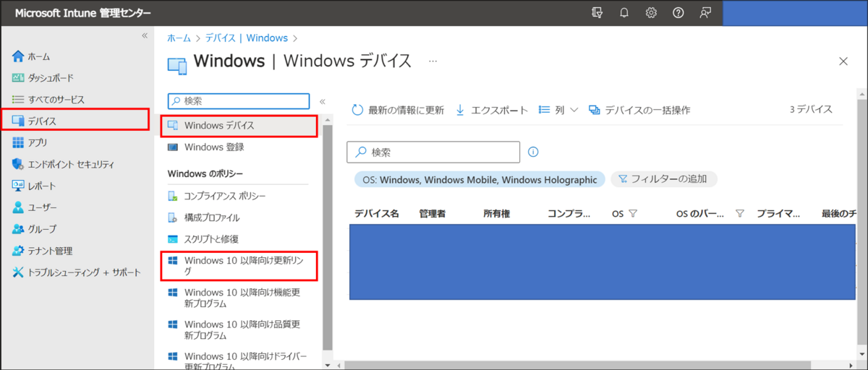Click 最新の情報に更新 label
Image resolution: width=868 pixels, height=370 pixels.
click(x=406, y=110)
